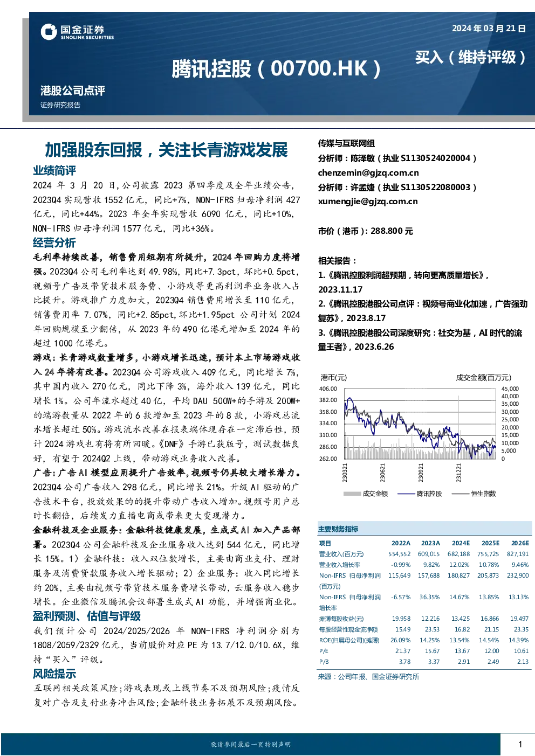Select the 经营分析 section heading
Image resolution: width=535 pixels, height=756 pixels.
54,242
